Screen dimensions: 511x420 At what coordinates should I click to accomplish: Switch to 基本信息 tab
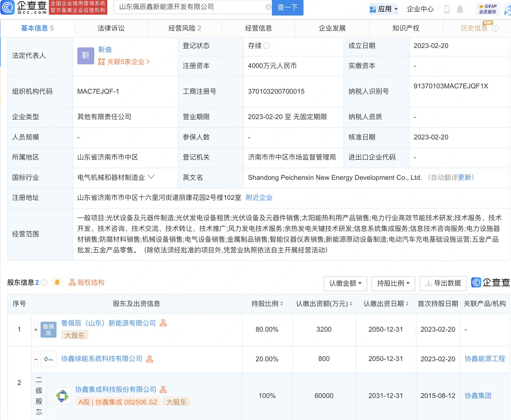pos(37,28)
